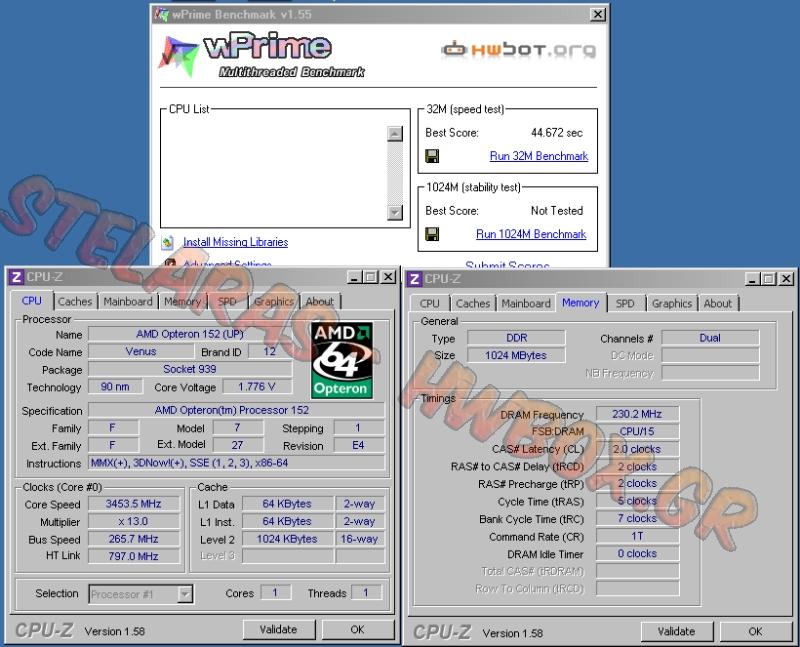Minimize the left CPU-Z window
Viewport: 800px width, 647px height.
pyautogui.click(x=355, y=277)
